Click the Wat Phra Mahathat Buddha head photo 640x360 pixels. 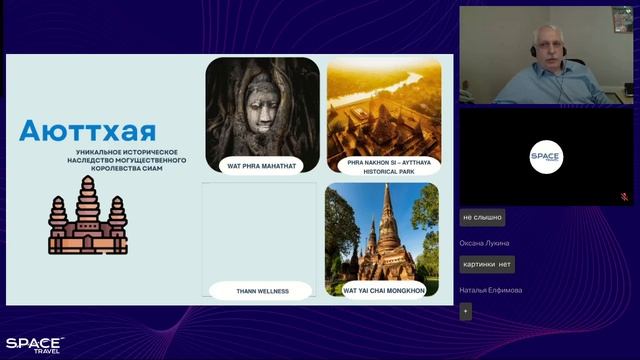click(262, 115)
